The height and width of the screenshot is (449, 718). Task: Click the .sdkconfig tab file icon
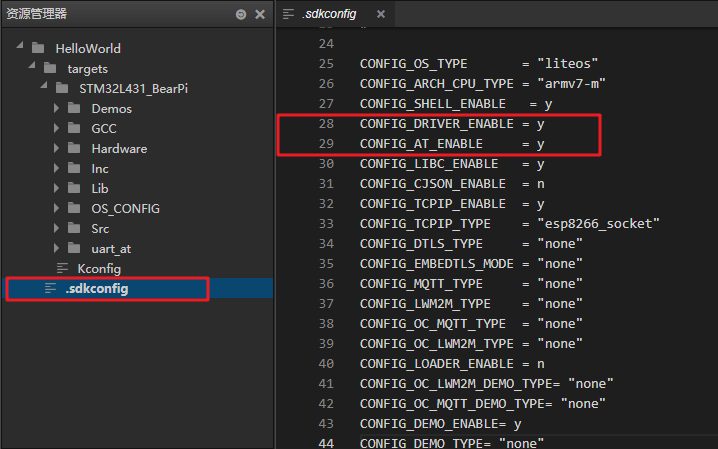click(x=288, y=14)
